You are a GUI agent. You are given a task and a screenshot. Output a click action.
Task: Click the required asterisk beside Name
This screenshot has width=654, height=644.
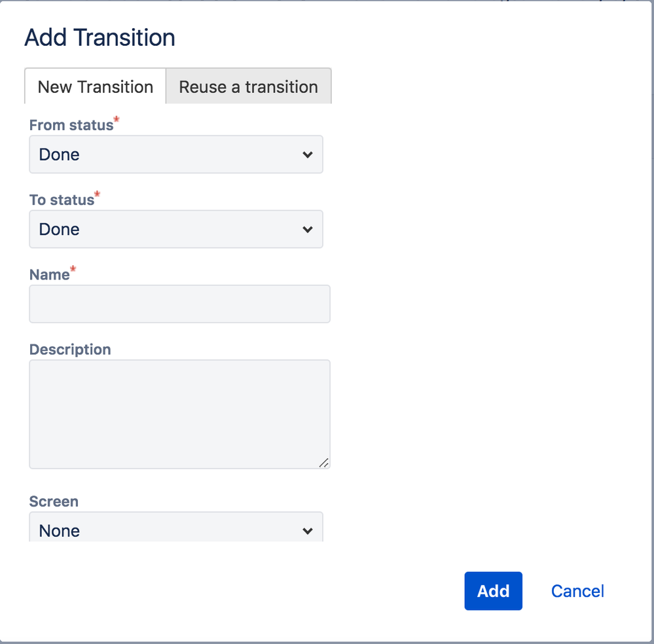[72, 269]
